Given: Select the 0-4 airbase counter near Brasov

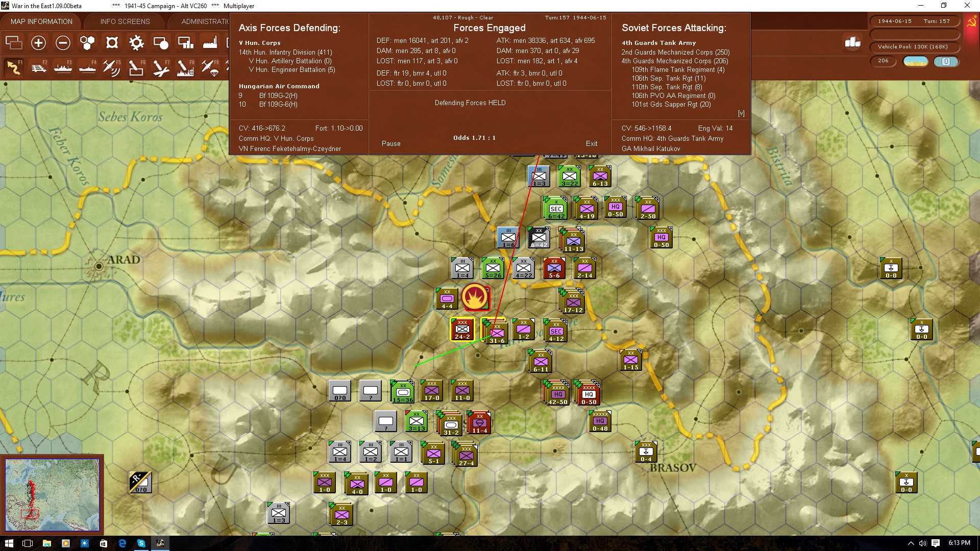Looking at the screenshot, I should coord(646,452).
